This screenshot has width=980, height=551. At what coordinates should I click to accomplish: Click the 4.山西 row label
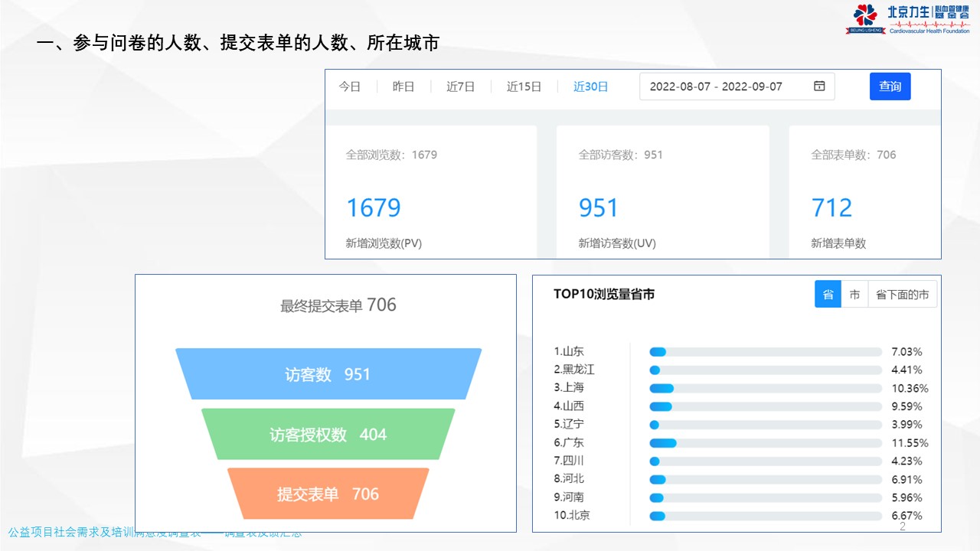[569, 406]
